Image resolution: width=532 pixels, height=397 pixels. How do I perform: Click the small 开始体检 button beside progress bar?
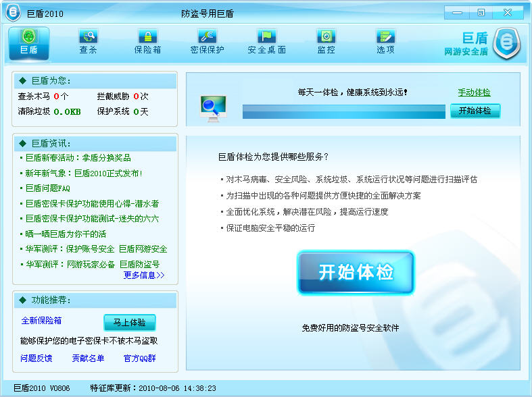pos(475,111)
